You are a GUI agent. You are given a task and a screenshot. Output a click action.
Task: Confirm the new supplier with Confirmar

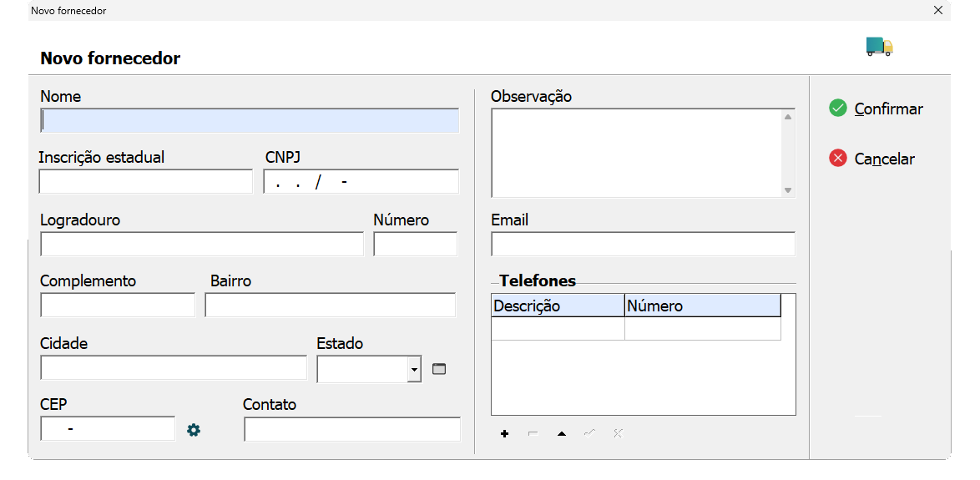[x=876, y=109]
